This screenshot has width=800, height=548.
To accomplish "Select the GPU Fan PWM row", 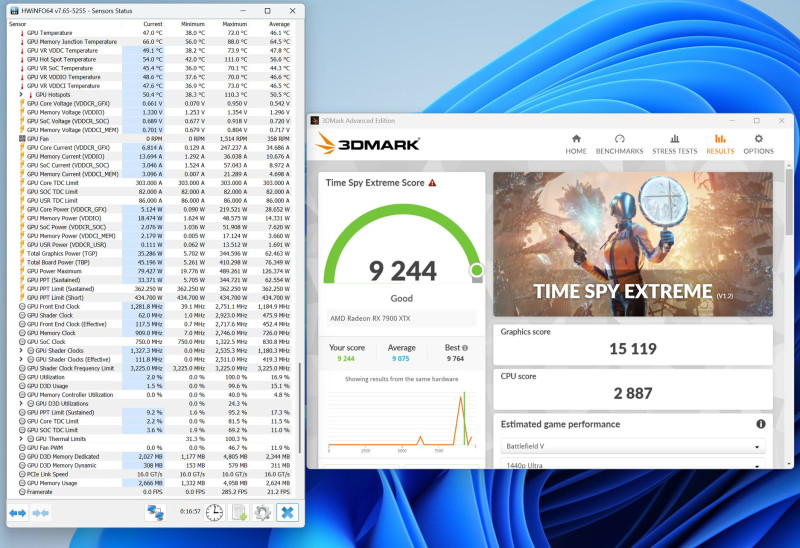I will pos(149,447).
